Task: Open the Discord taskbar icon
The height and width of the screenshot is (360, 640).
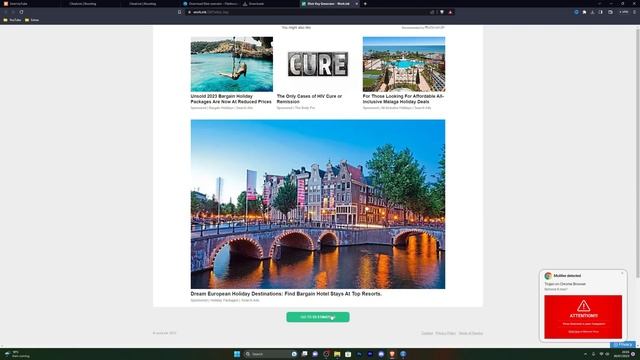Action: (381, 354)
